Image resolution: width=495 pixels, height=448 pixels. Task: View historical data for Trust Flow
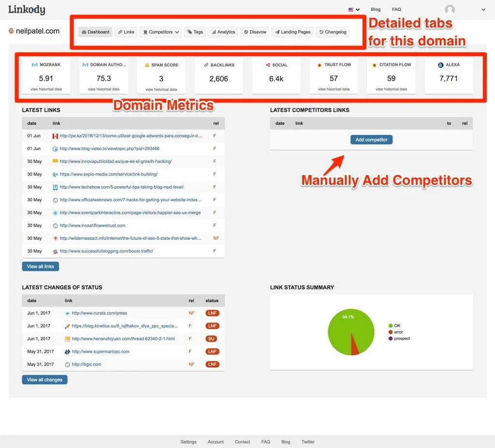tap(334, 89)
